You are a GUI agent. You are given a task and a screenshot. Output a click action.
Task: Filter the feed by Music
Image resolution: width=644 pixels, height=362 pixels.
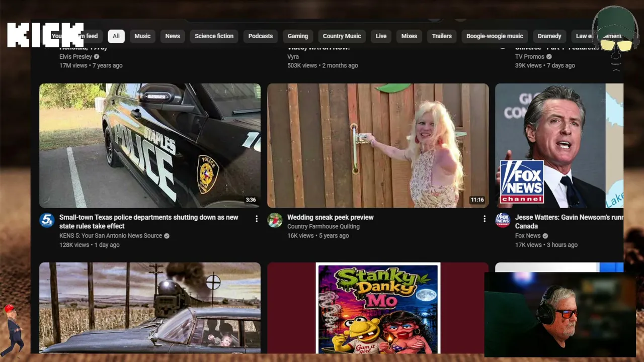click(142, 36)
